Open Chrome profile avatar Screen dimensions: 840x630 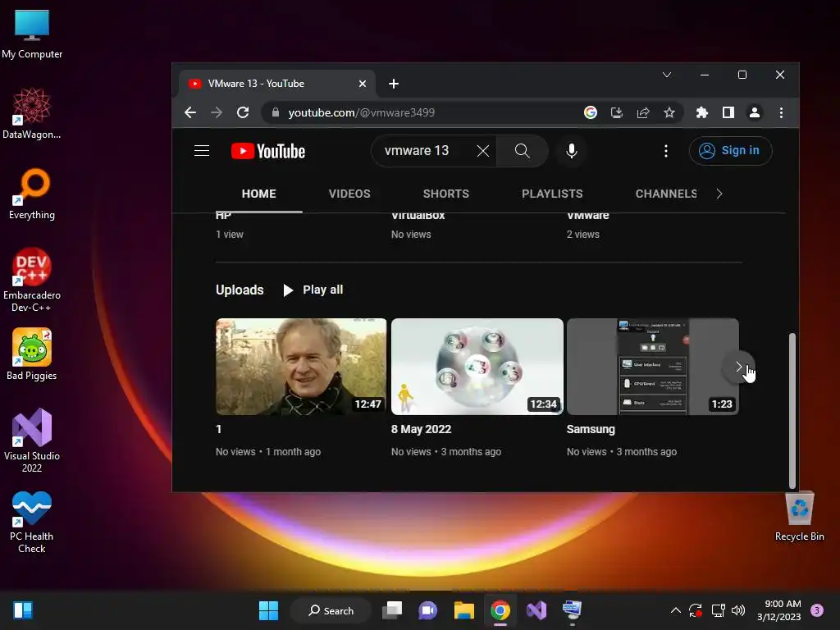click(755, 112)
